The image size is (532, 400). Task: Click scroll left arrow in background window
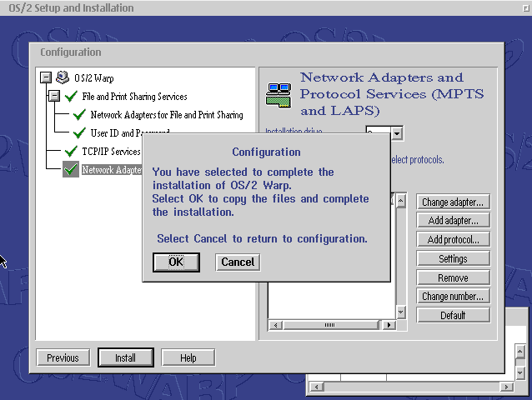pos(317,387)
